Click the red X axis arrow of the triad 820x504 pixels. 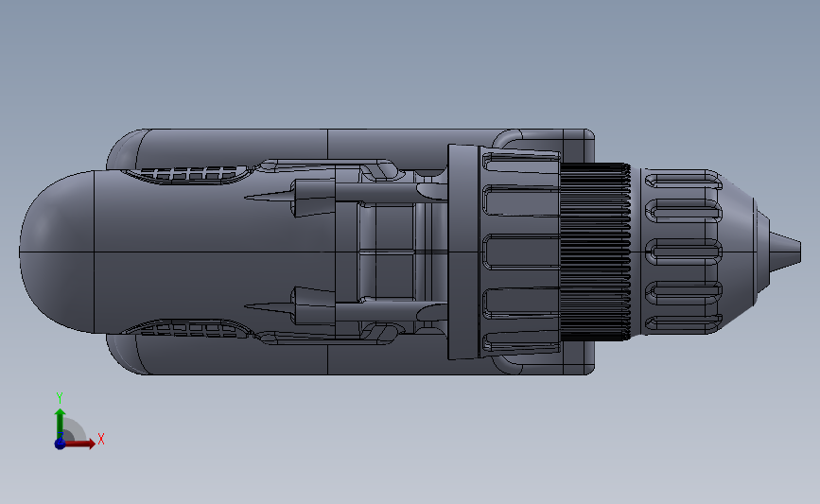coord(79,443)
